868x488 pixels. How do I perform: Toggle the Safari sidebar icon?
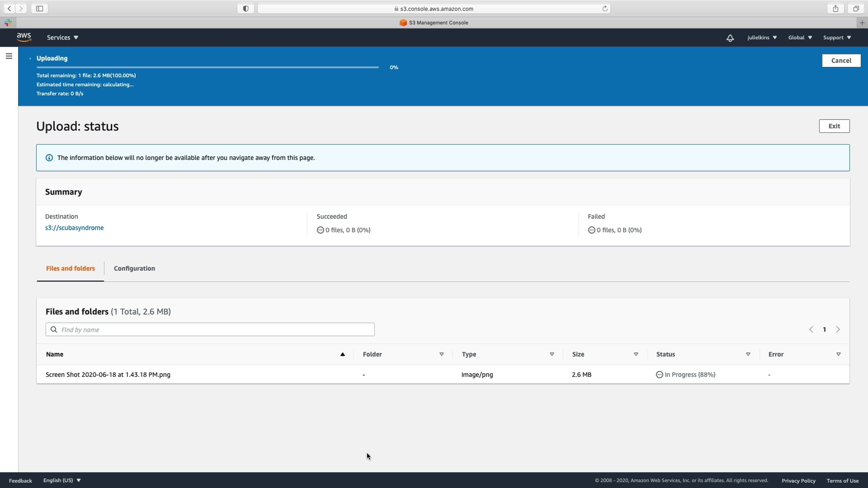[x=40, y=8]
